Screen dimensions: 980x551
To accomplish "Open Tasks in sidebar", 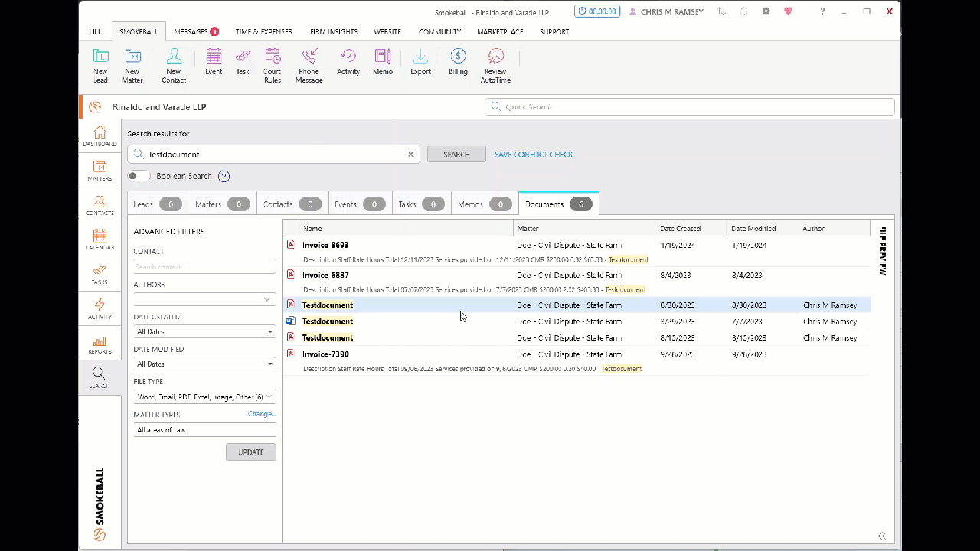I will click(x=100, y=275).
